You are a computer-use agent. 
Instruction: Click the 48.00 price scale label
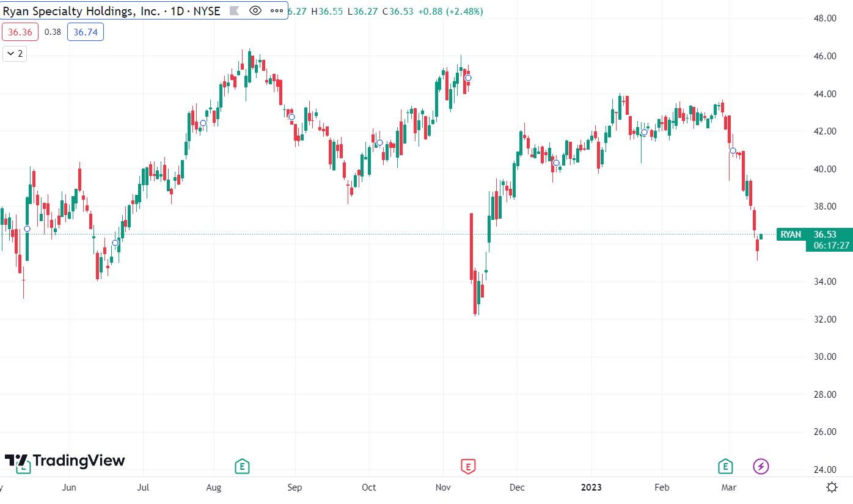click(x=826, y=18)
